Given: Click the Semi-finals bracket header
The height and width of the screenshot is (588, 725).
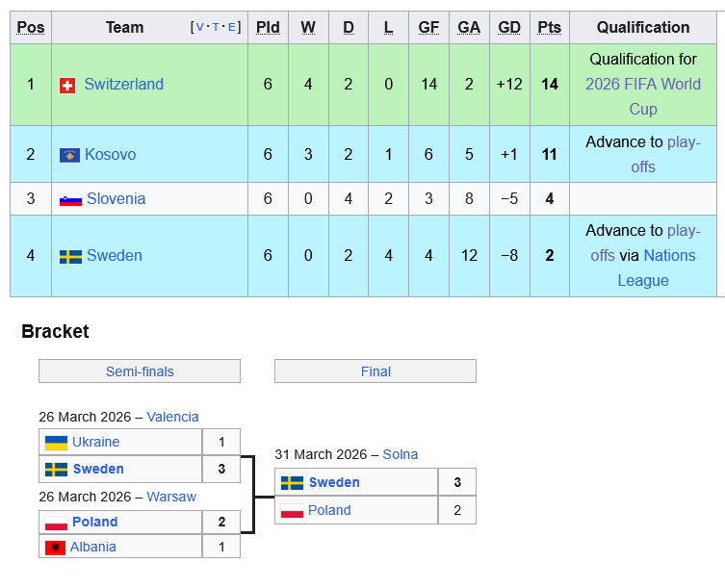Looking at the screenshot, I should tap(140, 371).
